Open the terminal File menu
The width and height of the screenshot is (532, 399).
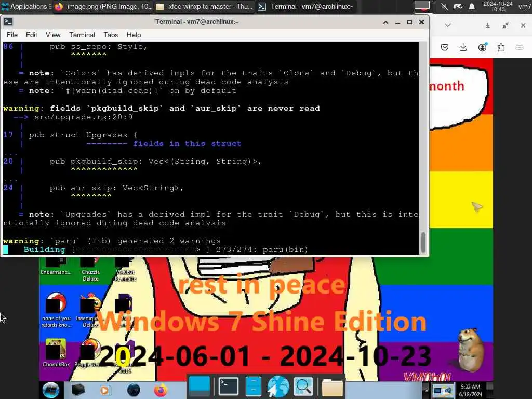click(12, 35)
